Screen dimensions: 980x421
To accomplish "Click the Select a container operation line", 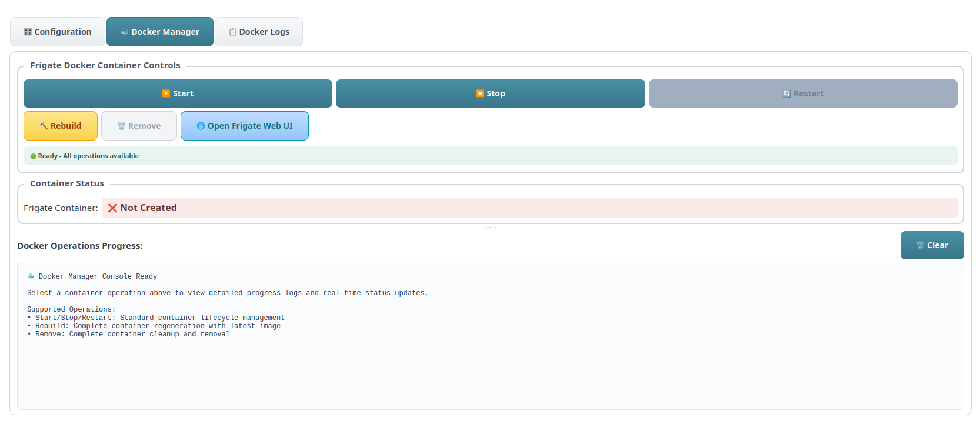I will pyautogui.click(x=228, y=293).
